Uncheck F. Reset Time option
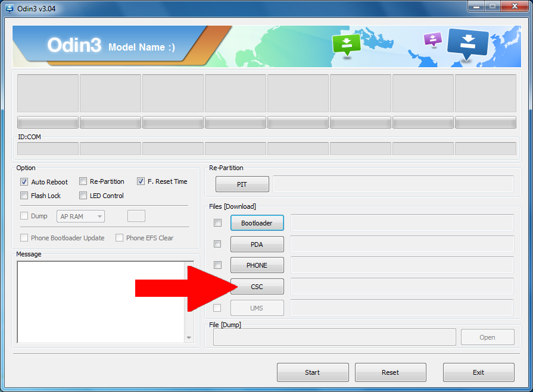The image size is (533, 392). click(141, 181)
